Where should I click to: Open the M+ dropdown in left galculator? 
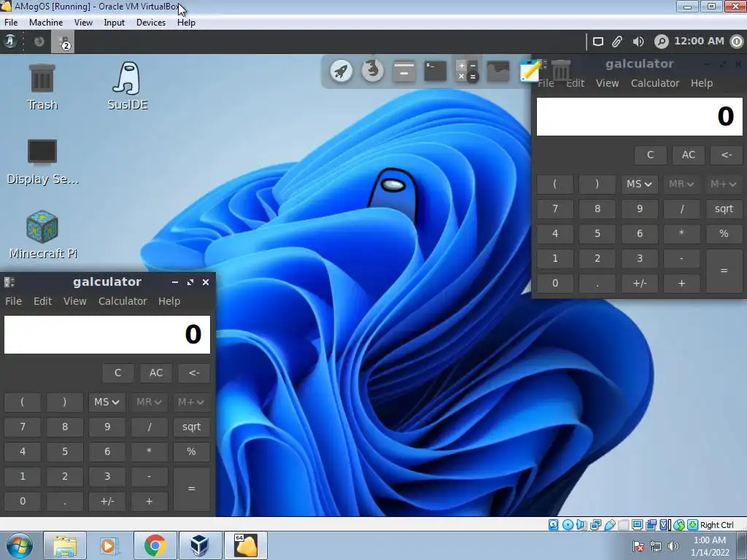coord(191,402)
